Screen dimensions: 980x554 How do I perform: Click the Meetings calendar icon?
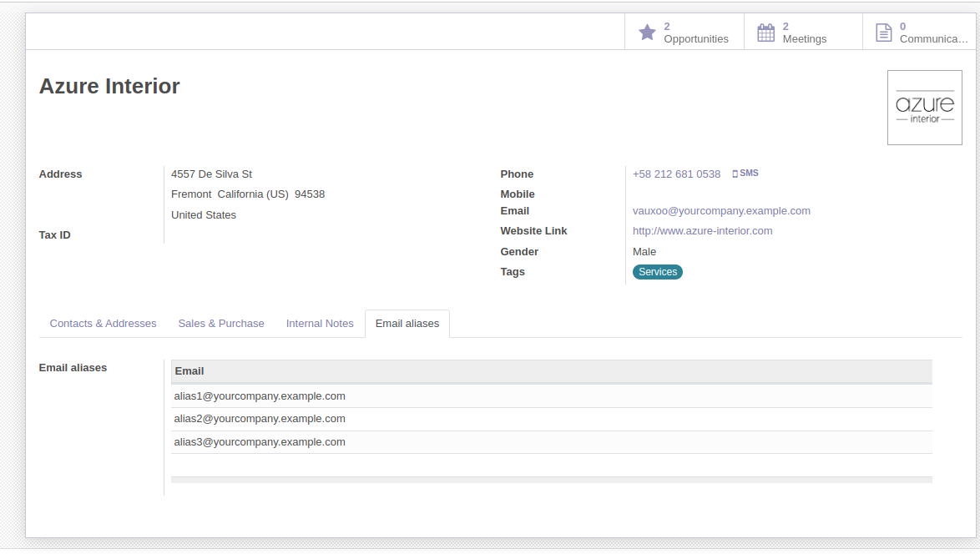point(765,33)
